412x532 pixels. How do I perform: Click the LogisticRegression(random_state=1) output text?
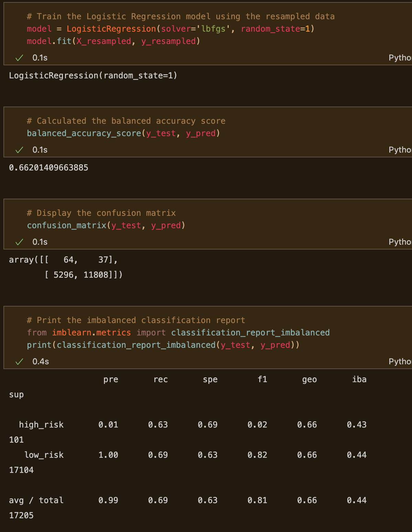tap(93, 75)
